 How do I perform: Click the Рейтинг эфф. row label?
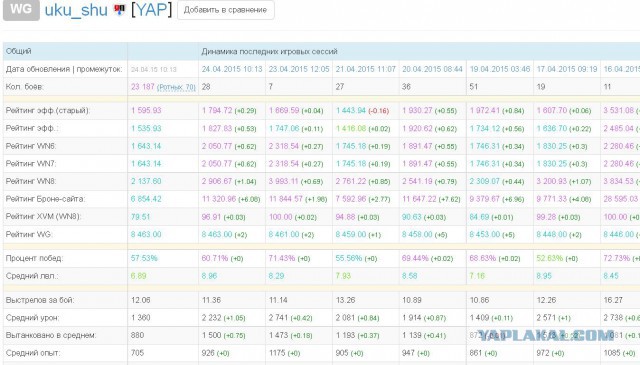31,128
